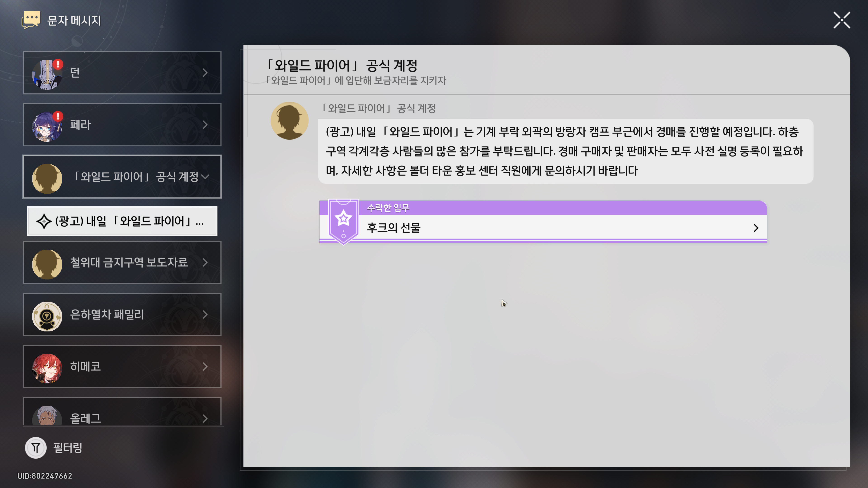Screen dimensions: 868x488
Task: Click sender's silhouette avatar beside the message
Action: [289, 121]
